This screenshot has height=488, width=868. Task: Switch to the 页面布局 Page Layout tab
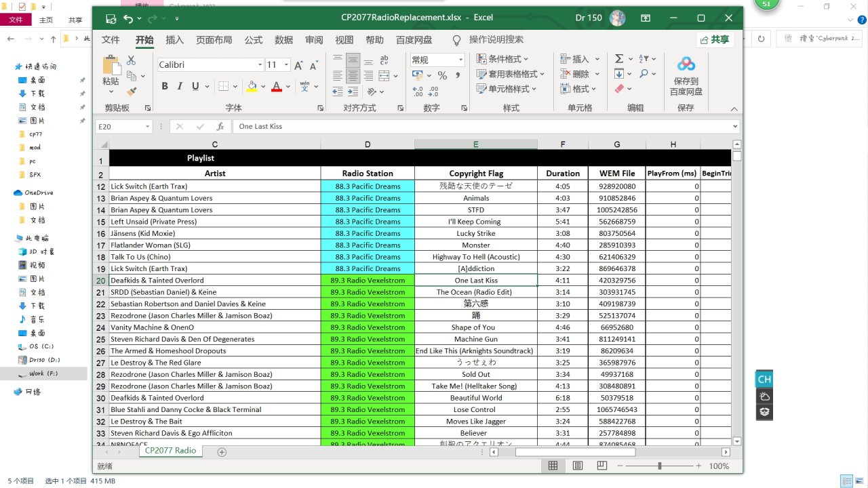[x=214, y=40]
